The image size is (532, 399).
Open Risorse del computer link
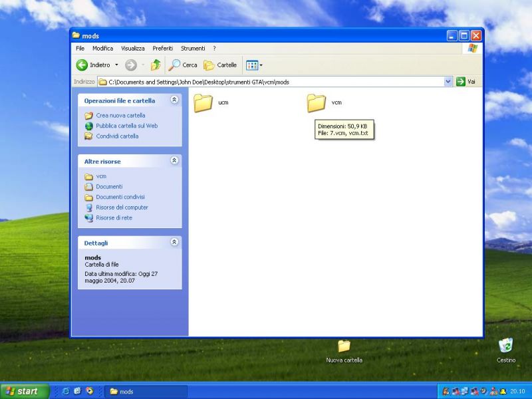[122, 207]
